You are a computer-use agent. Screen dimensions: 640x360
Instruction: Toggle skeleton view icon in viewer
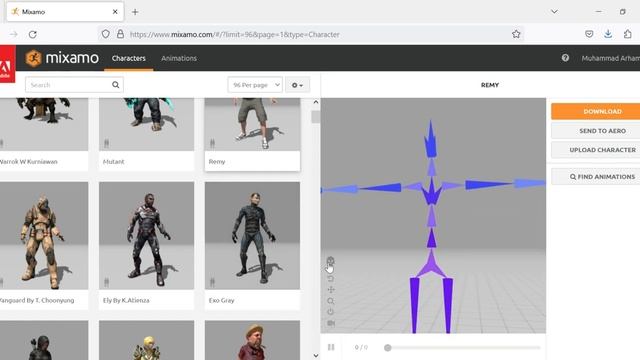331,261
